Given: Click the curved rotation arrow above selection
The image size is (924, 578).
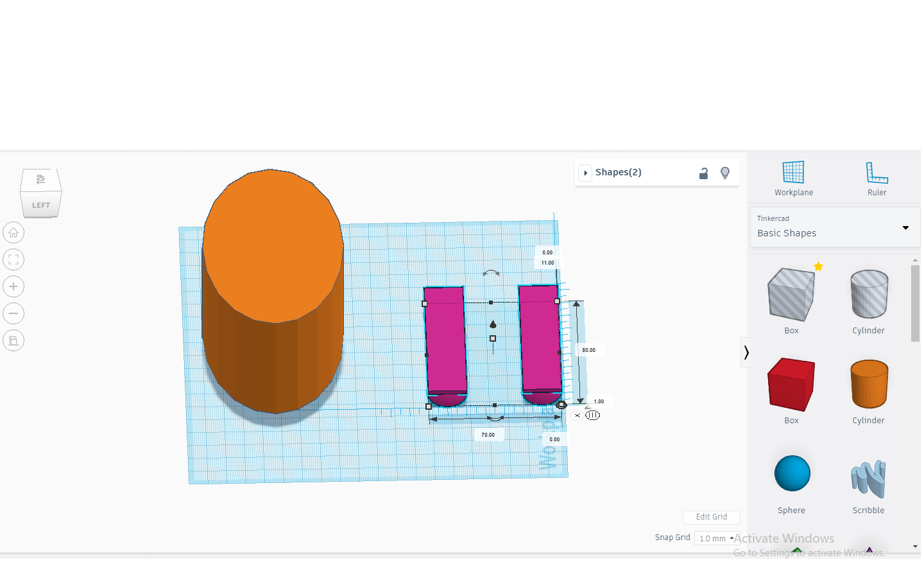Looking at the screenshot, I should coord(492,273).
